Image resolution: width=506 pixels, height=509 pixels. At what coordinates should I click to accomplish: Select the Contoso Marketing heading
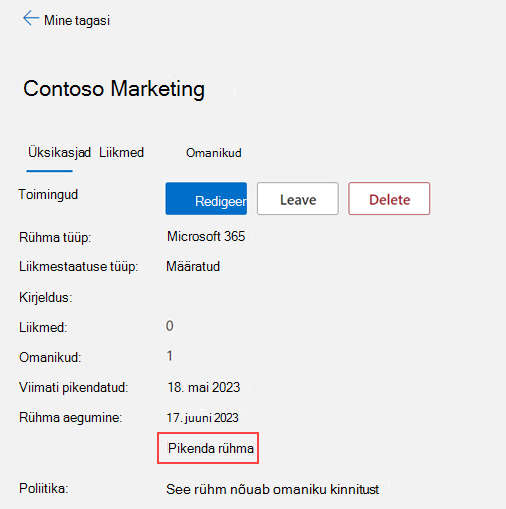[x=114, y=89]
